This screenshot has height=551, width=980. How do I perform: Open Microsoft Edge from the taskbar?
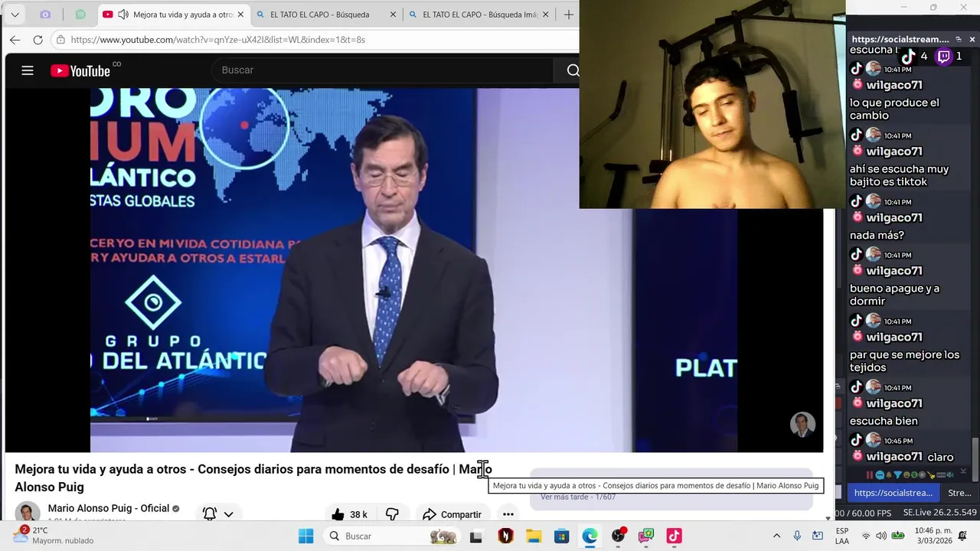click(x=590, y=536)
